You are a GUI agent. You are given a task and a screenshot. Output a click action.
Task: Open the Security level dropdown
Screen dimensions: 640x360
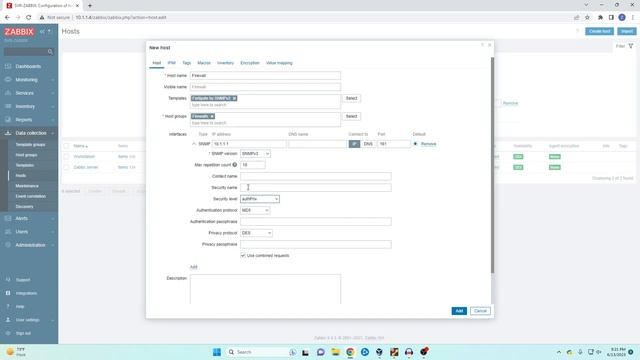pyautogui.click(x=260, y=199)
